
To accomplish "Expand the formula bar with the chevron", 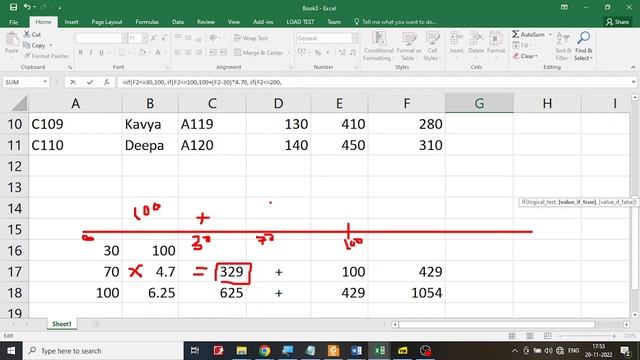I will pos(633,82).
